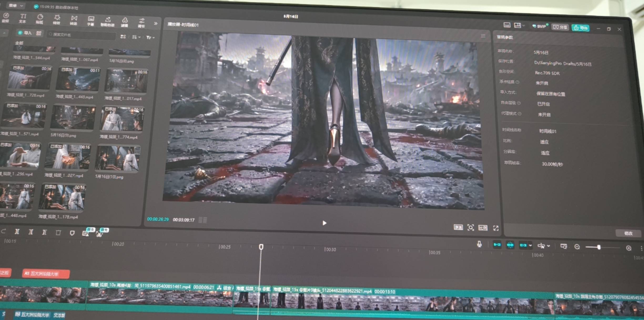Image resolution: width=644 pixels, height=320 pixels.
Task: Toggle auto snapping on timeline
Action: click(x=510, y=245)
